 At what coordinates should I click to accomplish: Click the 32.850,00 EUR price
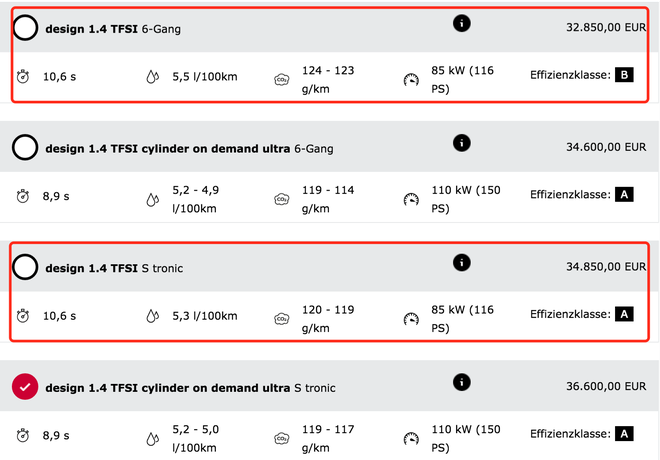click(605, 28)
